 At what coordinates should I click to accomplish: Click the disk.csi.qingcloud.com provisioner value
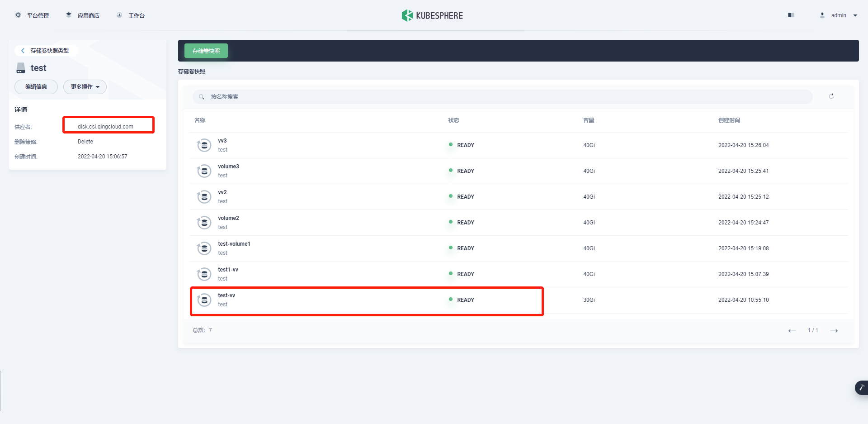pyautogui.click(x=105, y=127)
